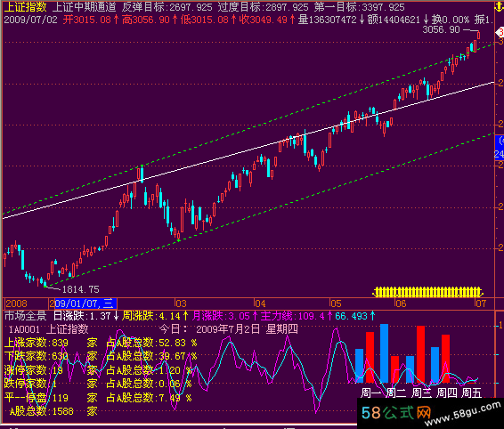Image resolution: width=504 pixels, height=429 pixels.
Task: Click the blue value box on the price axis
Action: coord(500,147)
